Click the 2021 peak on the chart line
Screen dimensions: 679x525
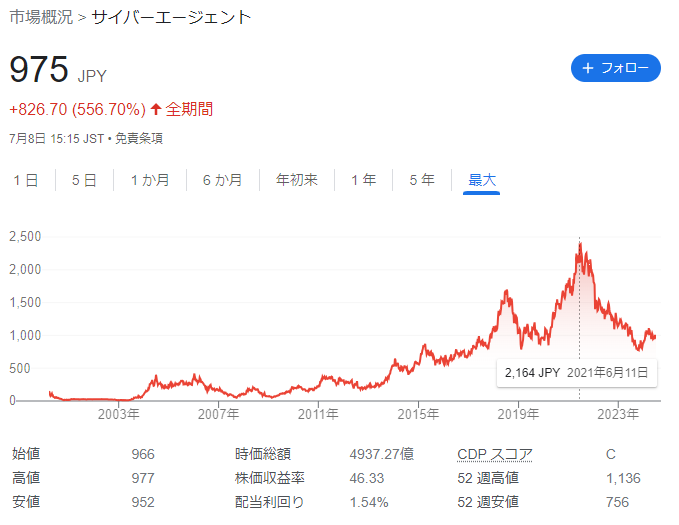(579, 245)
